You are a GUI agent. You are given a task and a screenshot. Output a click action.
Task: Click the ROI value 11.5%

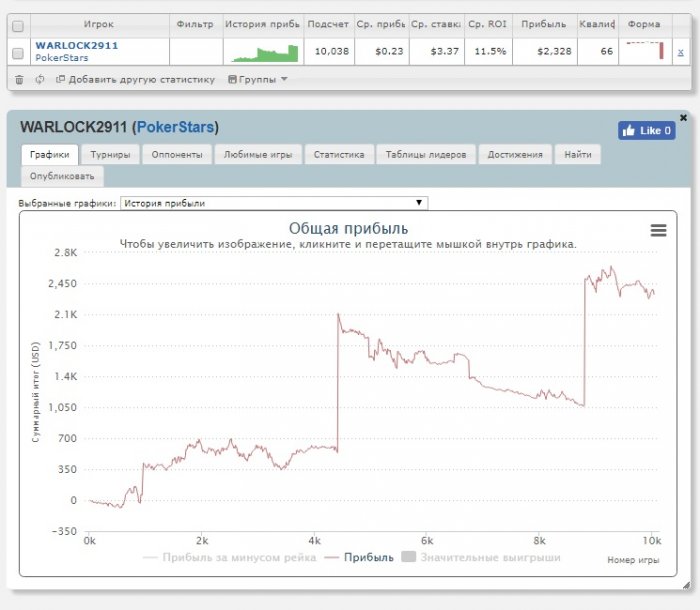coord(490,51)
